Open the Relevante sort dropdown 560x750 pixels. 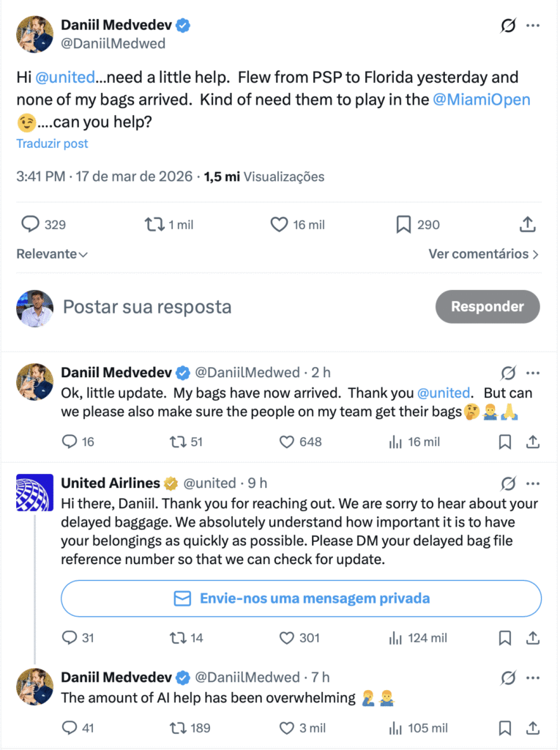click(52, 254)
